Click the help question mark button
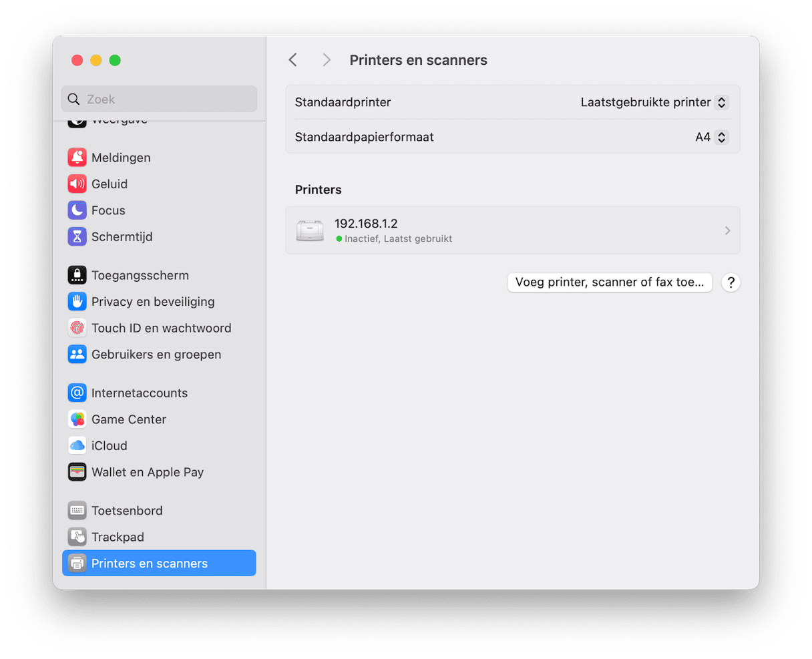The image size is (812, 659). tap(731, 282)
